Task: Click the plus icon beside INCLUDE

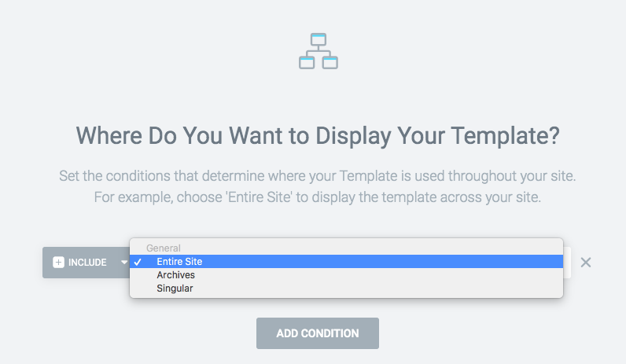Action: [x=58, y=263]
